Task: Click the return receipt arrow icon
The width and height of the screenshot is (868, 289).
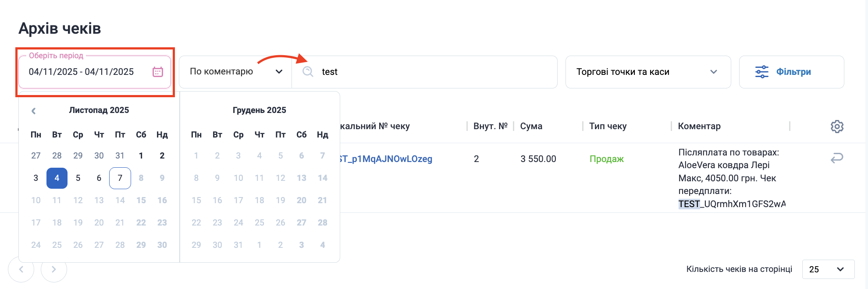Action: coord(836,158)
